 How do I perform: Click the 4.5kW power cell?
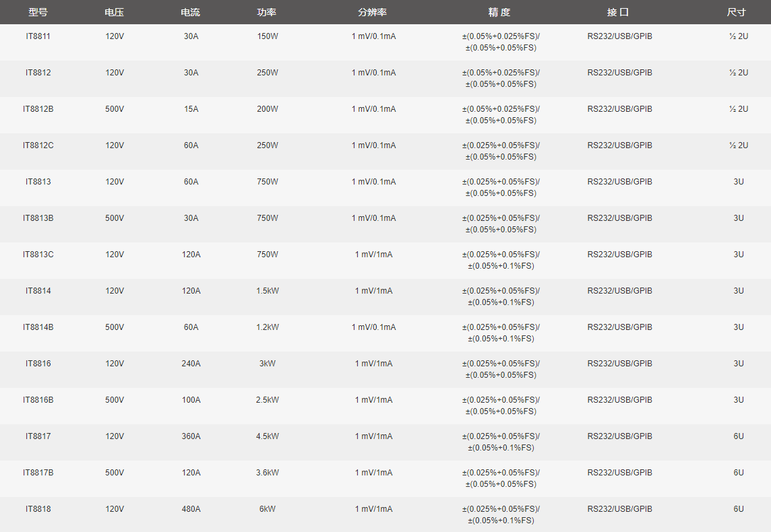click(x=267, y=436)
